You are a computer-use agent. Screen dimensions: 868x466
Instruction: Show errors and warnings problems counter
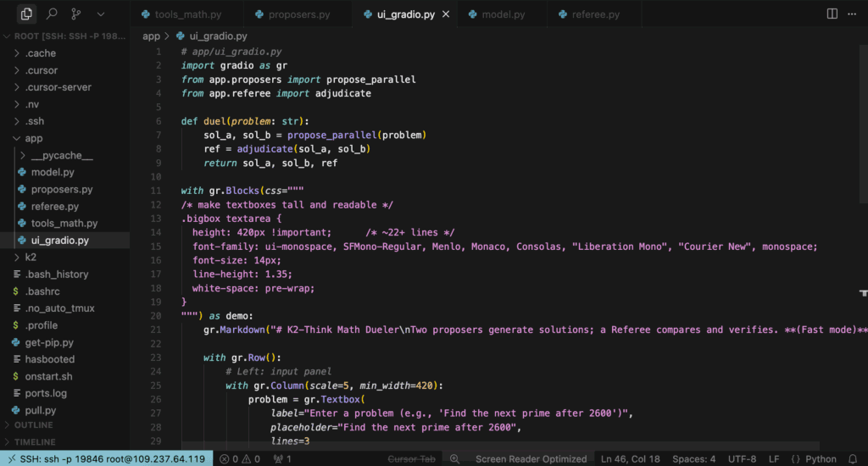click(x=240, y=458)
